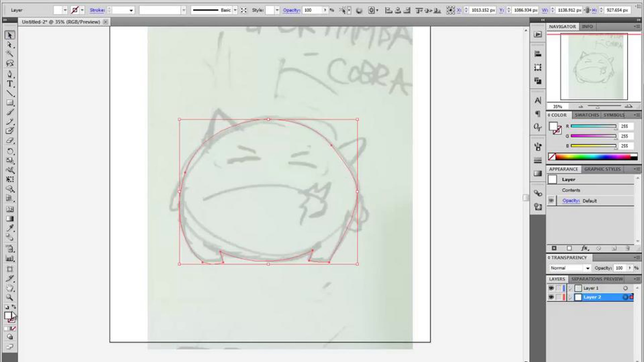Screen dimensions: 644x362
Task: Switch to the Graphic Styles tab
Action: [602, 169]
